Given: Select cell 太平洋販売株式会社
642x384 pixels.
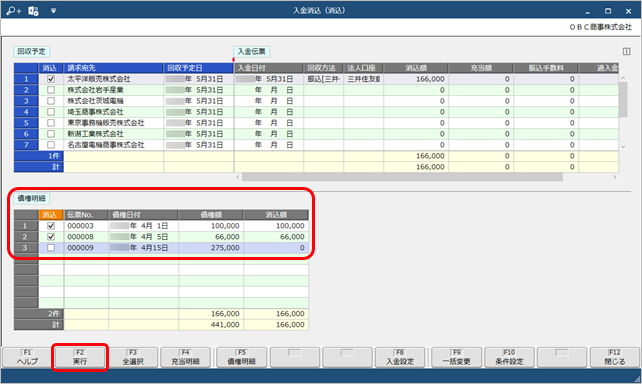Looking at the screenshot, I should [113, 79].
